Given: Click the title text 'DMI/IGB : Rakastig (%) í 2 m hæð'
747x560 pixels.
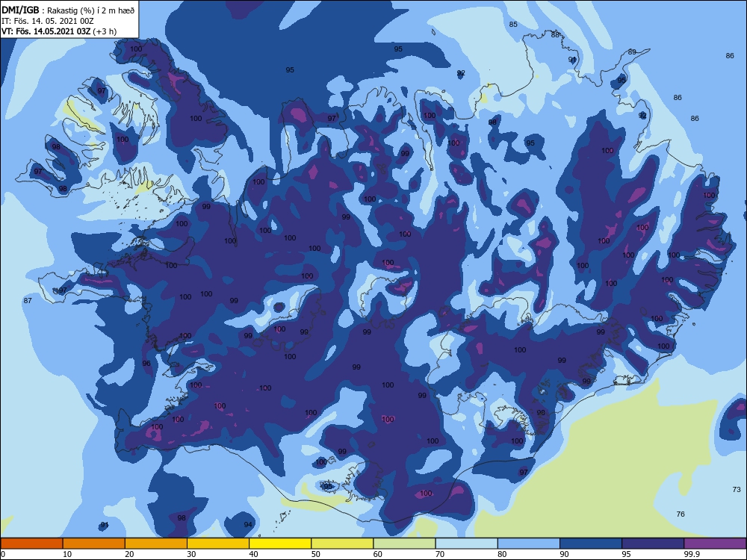Looking at the screenshot, I should [x=68, y=10].
